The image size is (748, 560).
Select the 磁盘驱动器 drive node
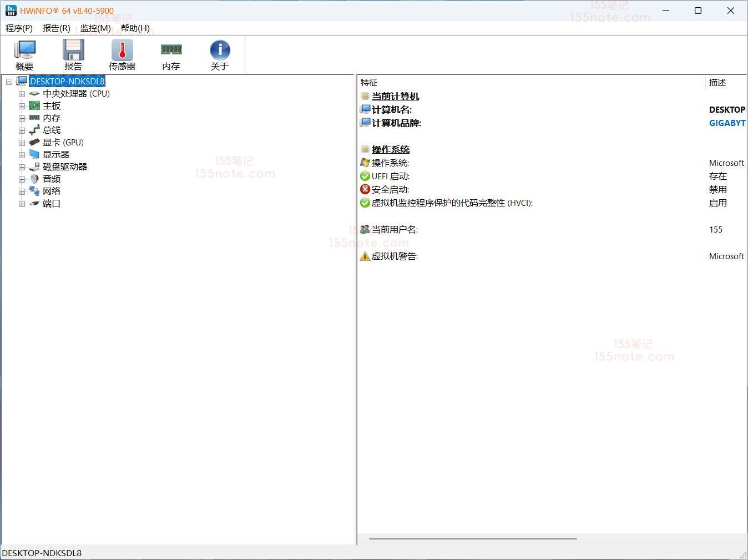click(64, 167)
